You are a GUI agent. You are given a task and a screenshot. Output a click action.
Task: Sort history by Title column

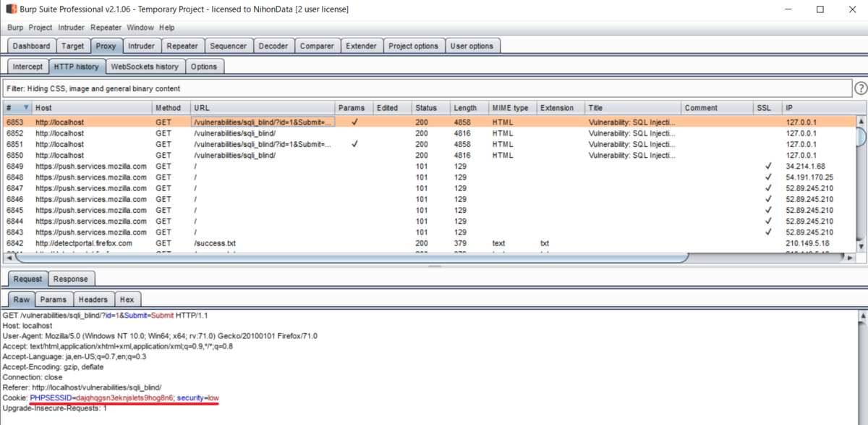(x=633, y=108)
